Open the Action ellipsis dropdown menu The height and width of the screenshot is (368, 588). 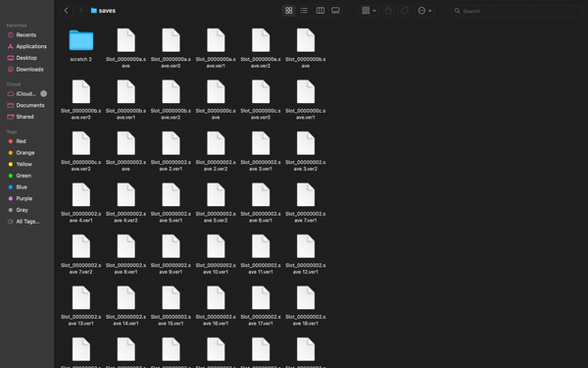coord(424,11)
